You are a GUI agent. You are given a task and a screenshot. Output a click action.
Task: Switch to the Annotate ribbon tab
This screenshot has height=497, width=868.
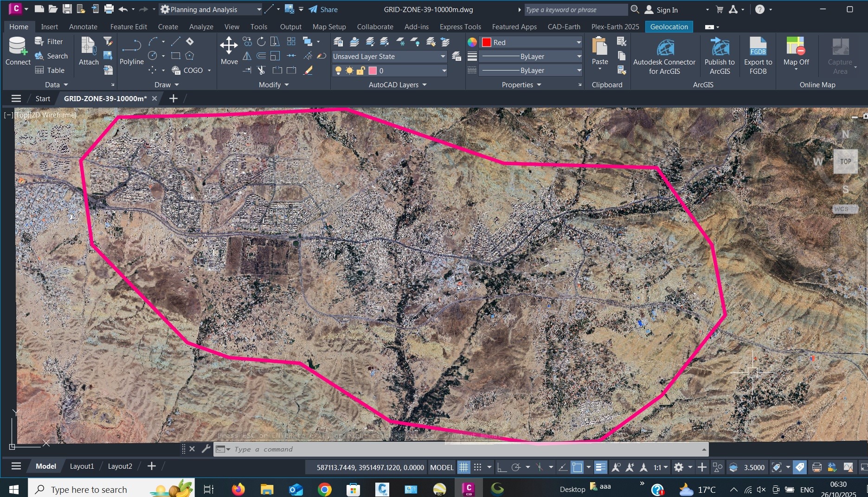point(83,27)
